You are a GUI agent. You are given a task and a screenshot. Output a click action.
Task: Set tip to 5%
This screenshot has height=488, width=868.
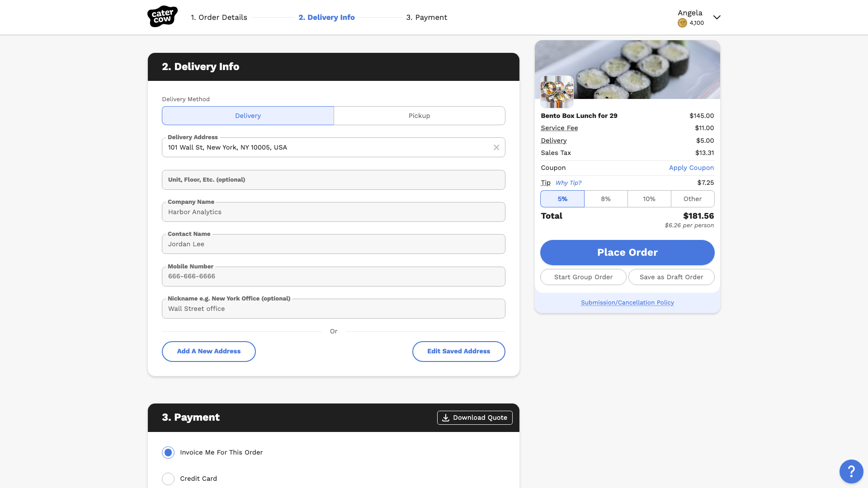562,199
